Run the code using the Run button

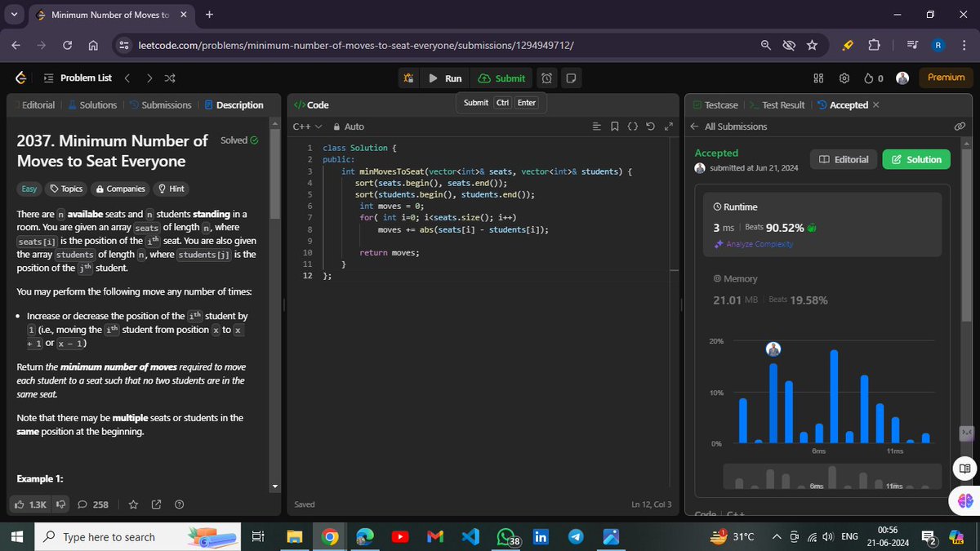(x=445, y=78)
